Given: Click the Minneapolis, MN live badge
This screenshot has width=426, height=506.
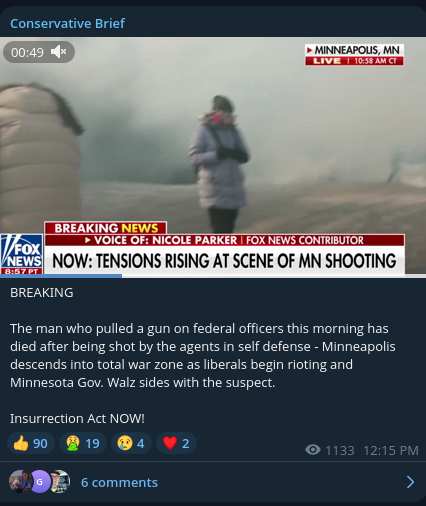Looking at the screenshot, I should pos(354,55).
